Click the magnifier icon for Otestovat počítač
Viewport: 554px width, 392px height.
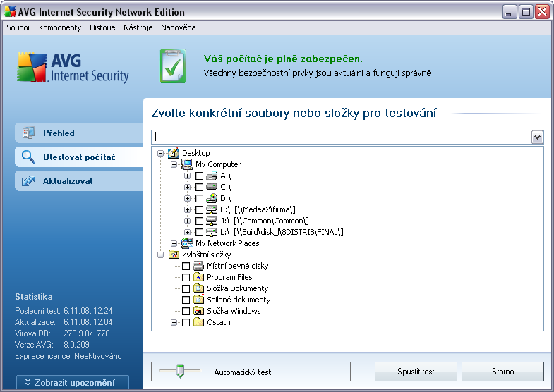coord(28,157)
